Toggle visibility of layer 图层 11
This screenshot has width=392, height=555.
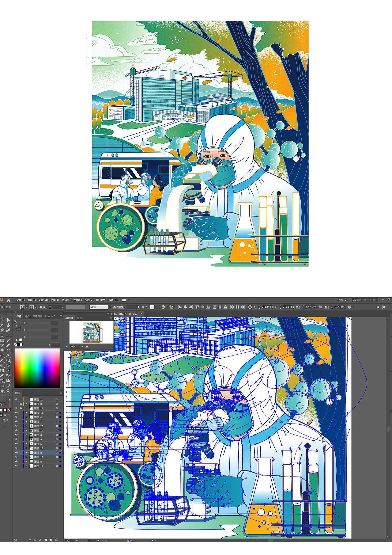click(x=16, y=466)
